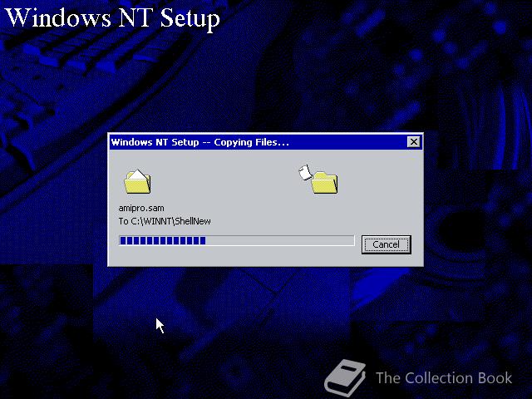Click the Copying Files dialog title bar

265,142
